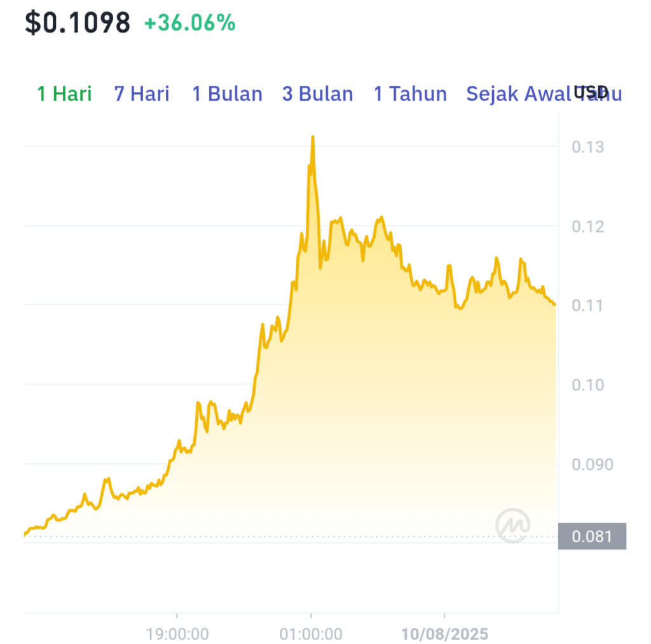This screenshot has height=644, width=651.
Task: Open the 1 Bulan chart view
Action: click(x=227, y=94)
